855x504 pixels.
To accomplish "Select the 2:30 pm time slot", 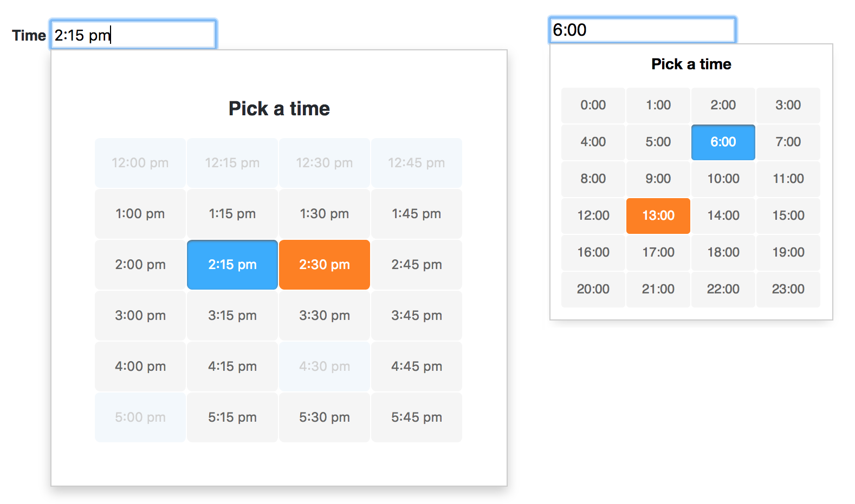I will tap(325, 265).
